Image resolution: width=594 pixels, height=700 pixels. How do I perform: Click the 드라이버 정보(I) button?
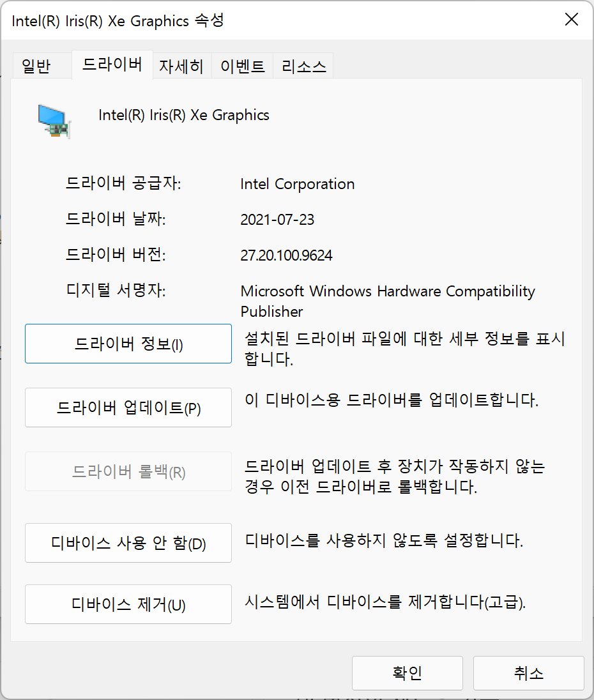click(x=128, y=344)
